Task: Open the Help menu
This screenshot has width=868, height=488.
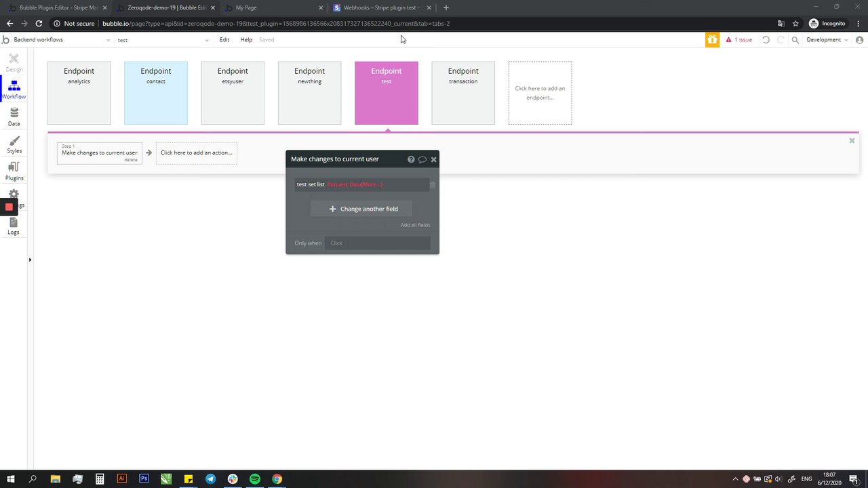Action: 246,40
